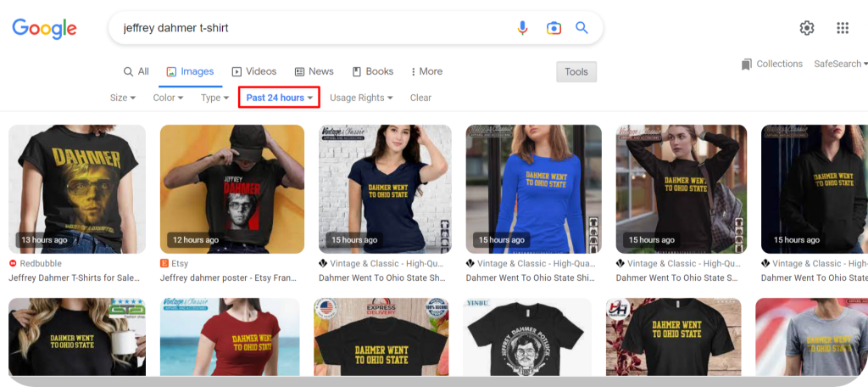Start voice search with microphone icon
Image resolution: width=868 pixels, height=387 pixels.
click(522, 28)
